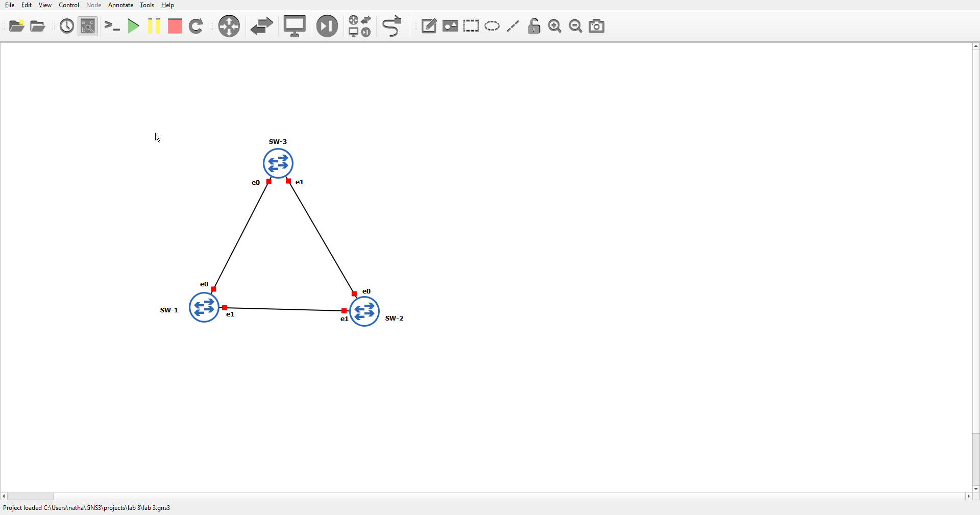Select the Add a Note annotation tool
This screenshot has width=980, height=515.
[429, 26]
